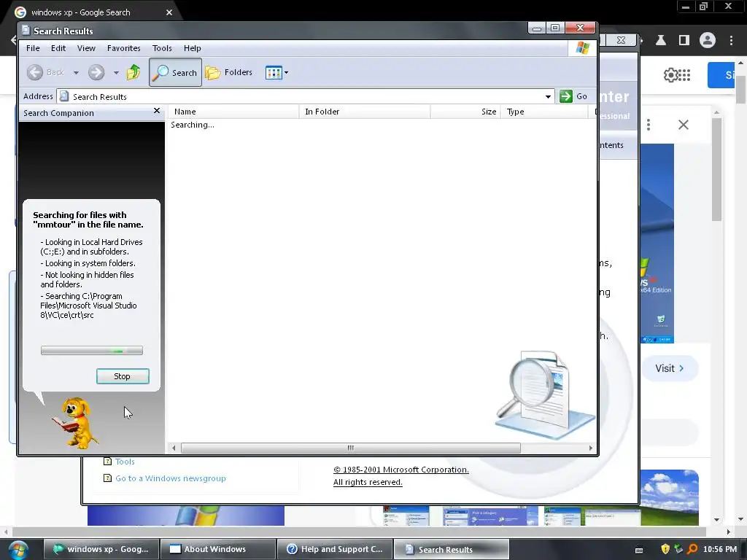
Task: Switch to Help and Support Center taskbar button
Action: click(334, 549)
